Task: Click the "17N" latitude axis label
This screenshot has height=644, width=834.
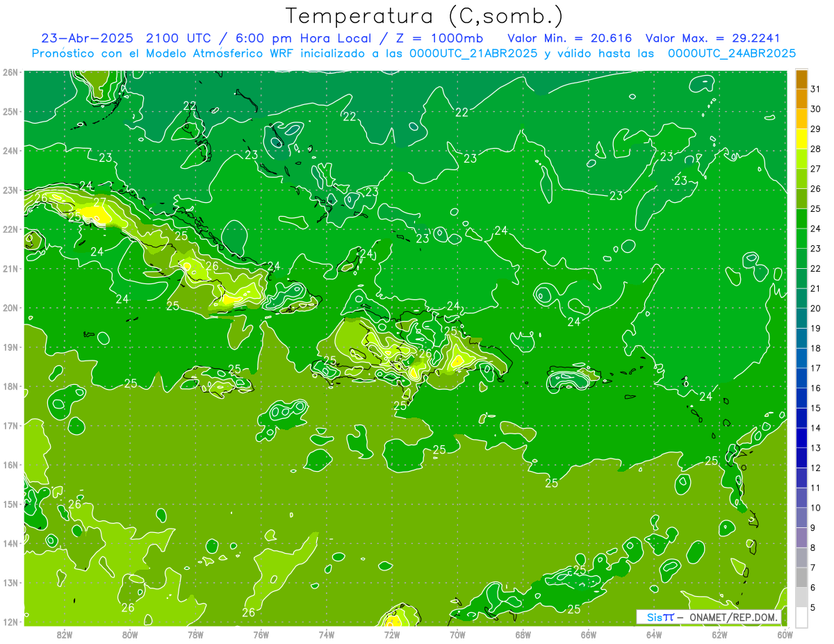Action: click(10, 425)
